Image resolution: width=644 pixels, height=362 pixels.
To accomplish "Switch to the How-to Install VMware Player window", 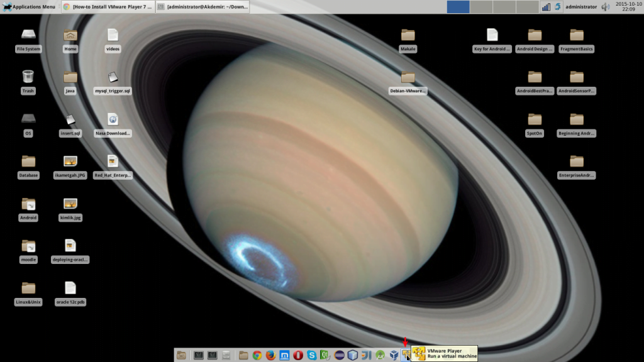I will tap(108, 7).
